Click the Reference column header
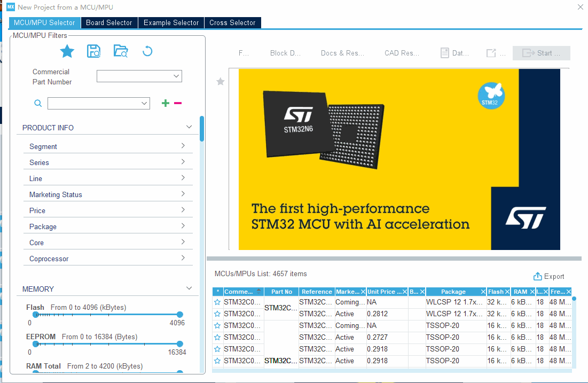 coord(317,292)
